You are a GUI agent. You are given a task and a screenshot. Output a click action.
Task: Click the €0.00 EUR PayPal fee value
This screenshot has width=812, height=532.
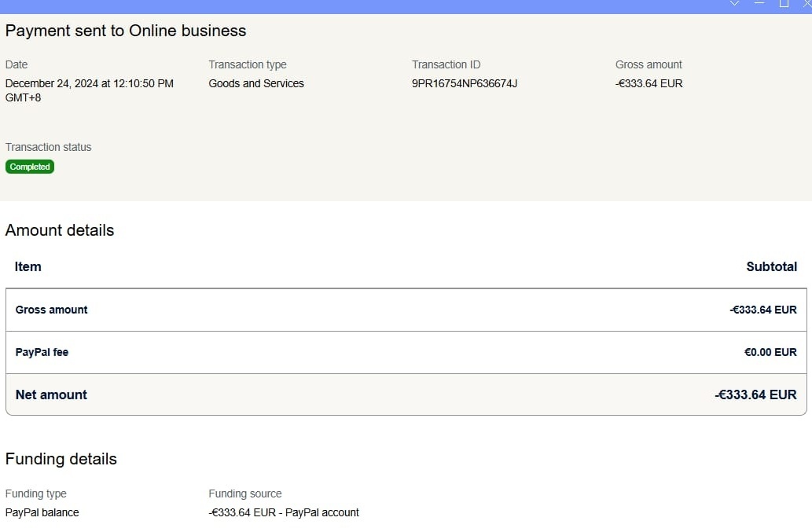[770, 352]
